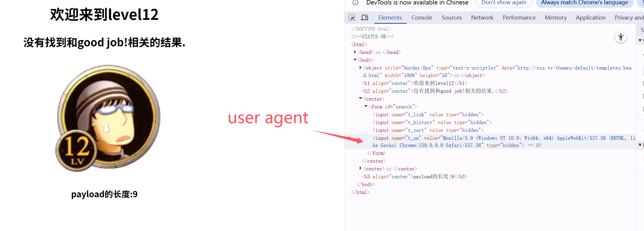Click the level 12 badge image

coord(108,118)
